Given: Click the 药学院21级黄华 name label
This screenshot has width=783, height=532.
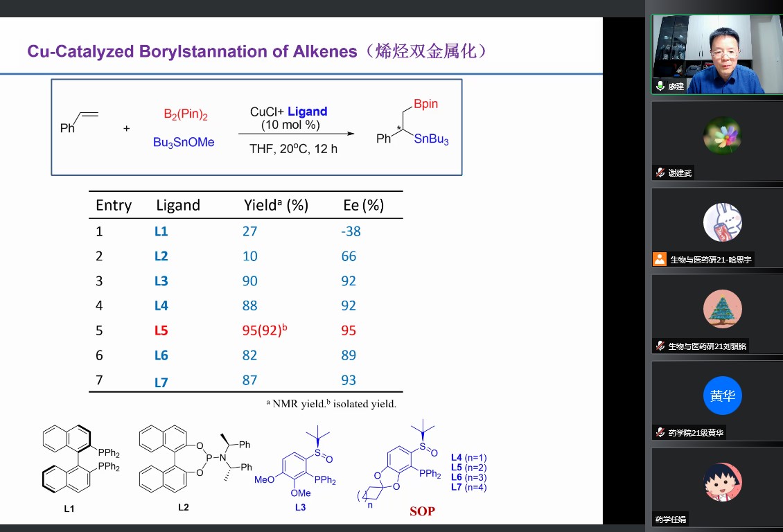Looking at the screenshot, I should pyautogui.click(x=696, y=433).
